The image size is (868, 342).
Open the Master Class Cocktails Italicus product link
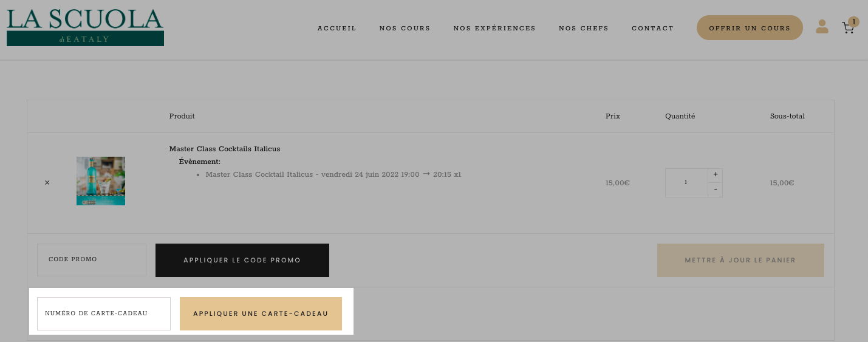(x=225, y=149)
